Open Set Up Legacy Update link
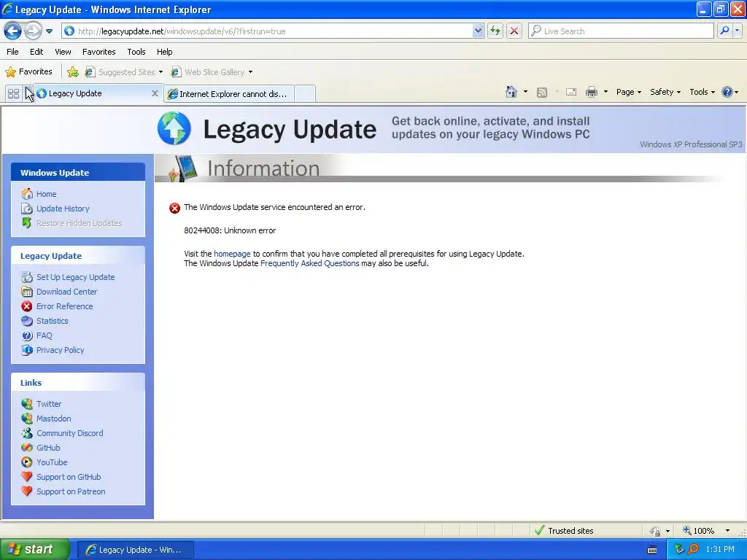 pos(76,277)
